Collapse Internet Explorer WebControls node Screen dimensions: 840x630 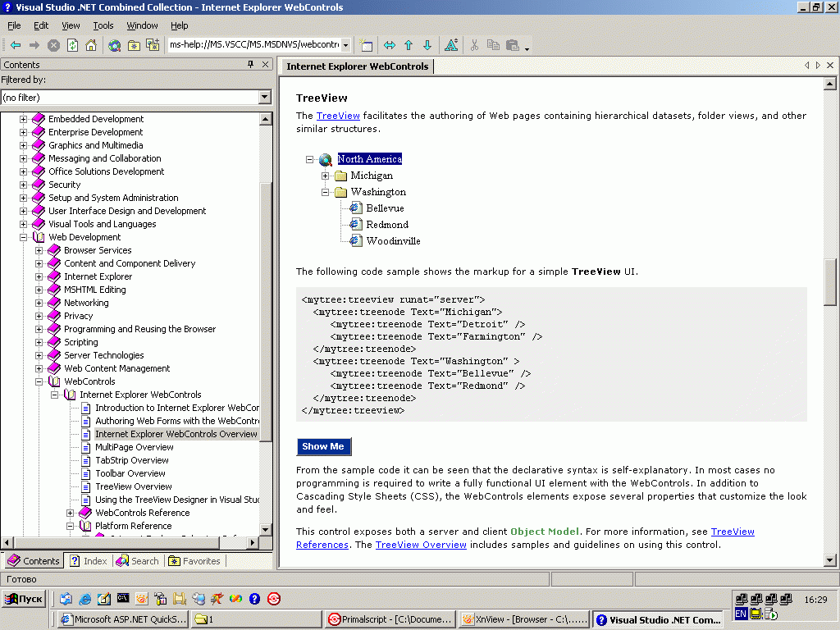55,395
